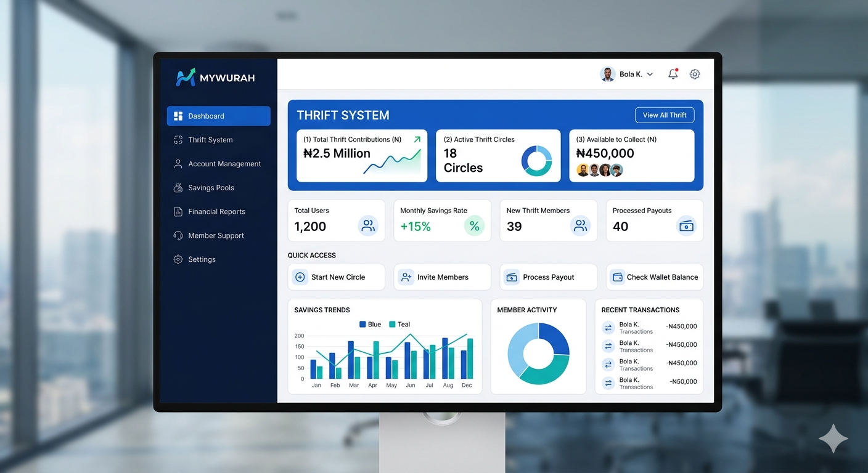This screenshot has height=473, width=868.
Task: Click the notification bell icon
Action: coord(673,75)
